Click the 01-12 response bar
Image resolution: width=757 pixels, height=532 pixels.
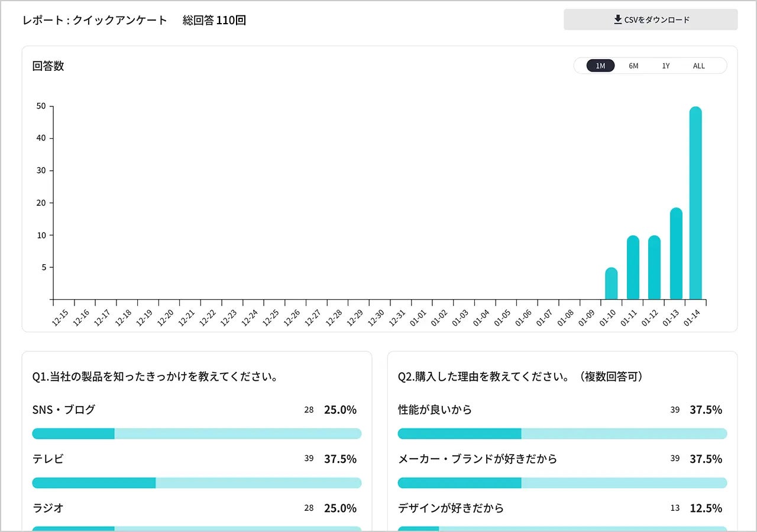654,267
